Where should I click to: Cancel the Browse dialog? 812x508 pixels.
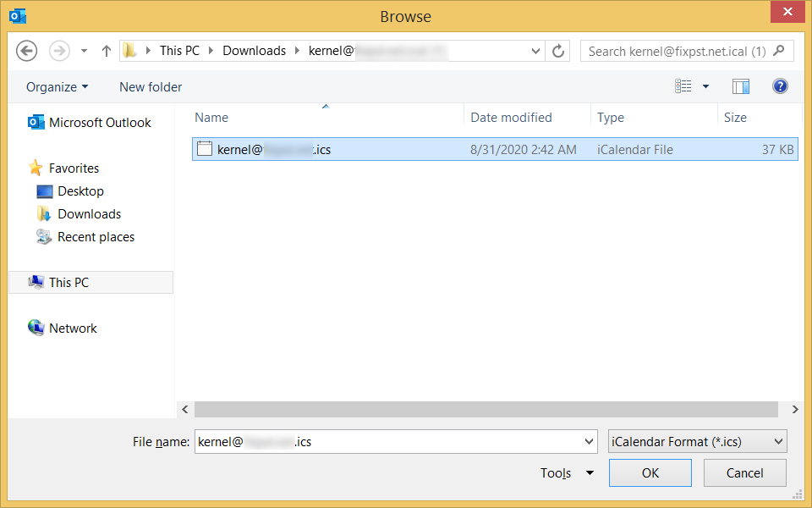click(744, 473)
